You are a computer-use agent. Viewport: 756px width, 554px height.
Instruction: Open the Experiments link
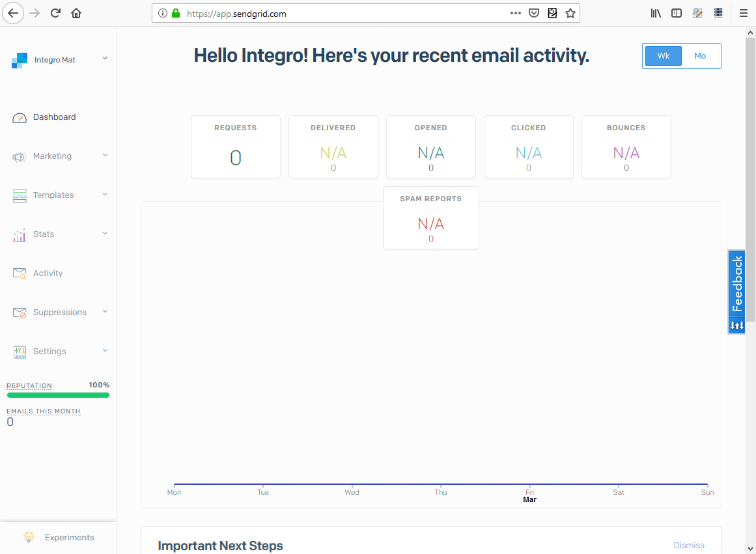click(x=70, y=538)
